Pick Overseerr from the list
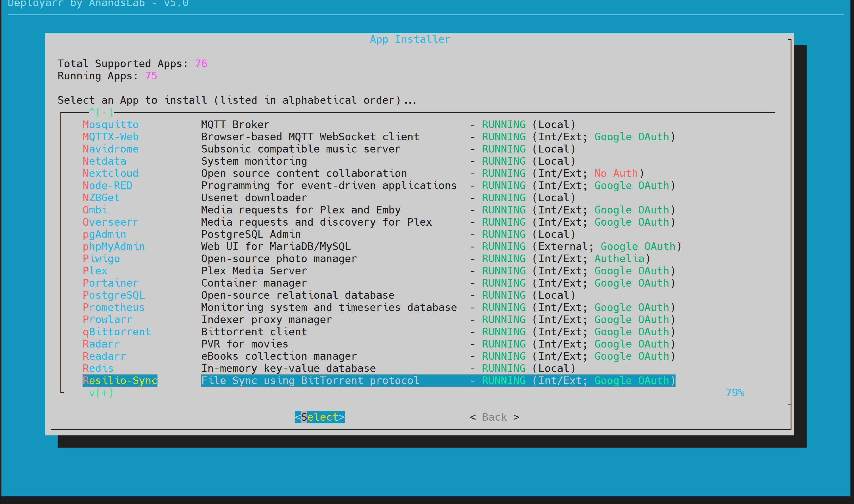The height and width of the screenshot is (504, 854). point(110,222)
